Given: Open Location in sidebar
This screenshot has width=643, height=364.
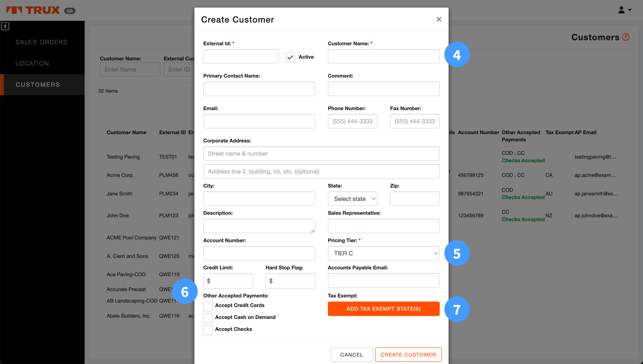Looking at the screenshot, I should coord(32,63).
